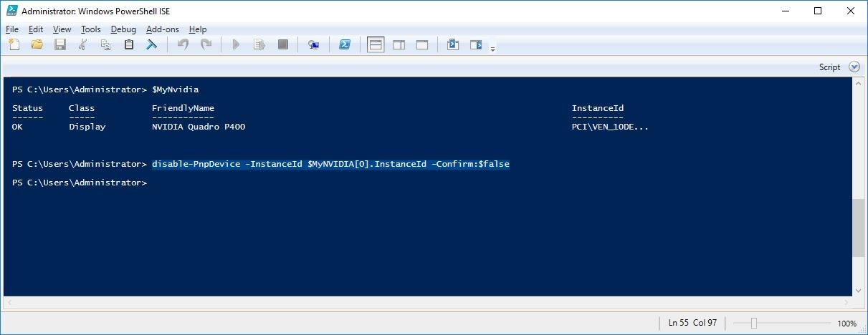
Task: Create a new script with New icon
Action: click(14, 44)
